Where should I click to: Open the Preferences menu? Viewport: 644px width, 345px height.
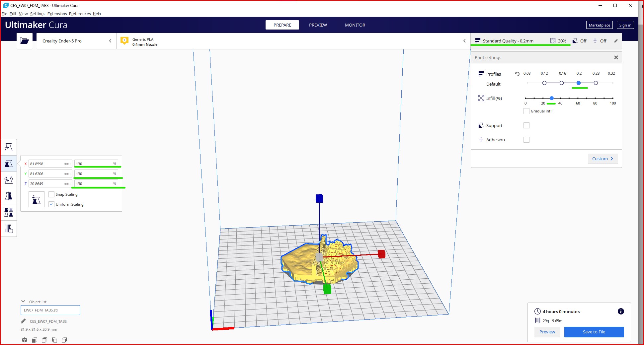(x=80, y=14)
